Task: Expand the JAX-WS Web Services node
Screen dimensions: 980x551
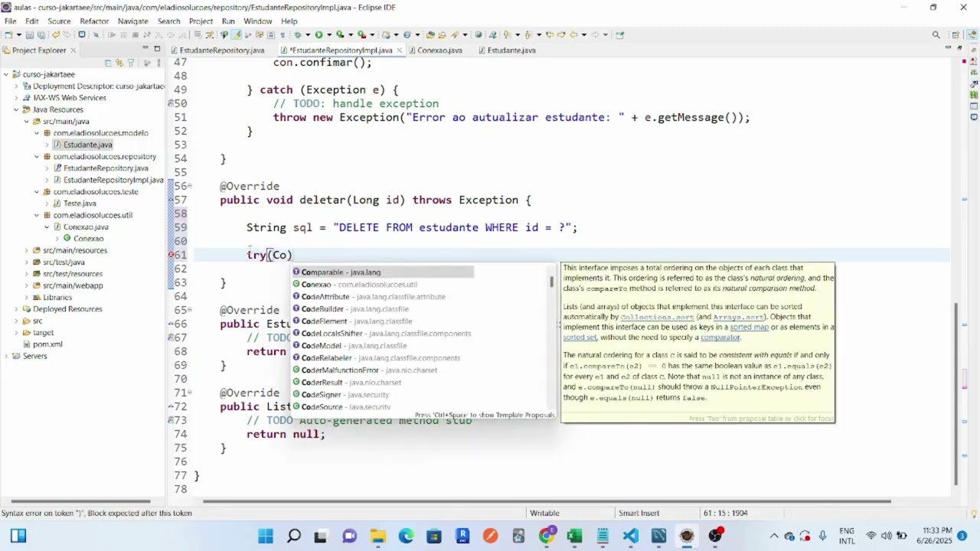Action: [x=16, y=98]
